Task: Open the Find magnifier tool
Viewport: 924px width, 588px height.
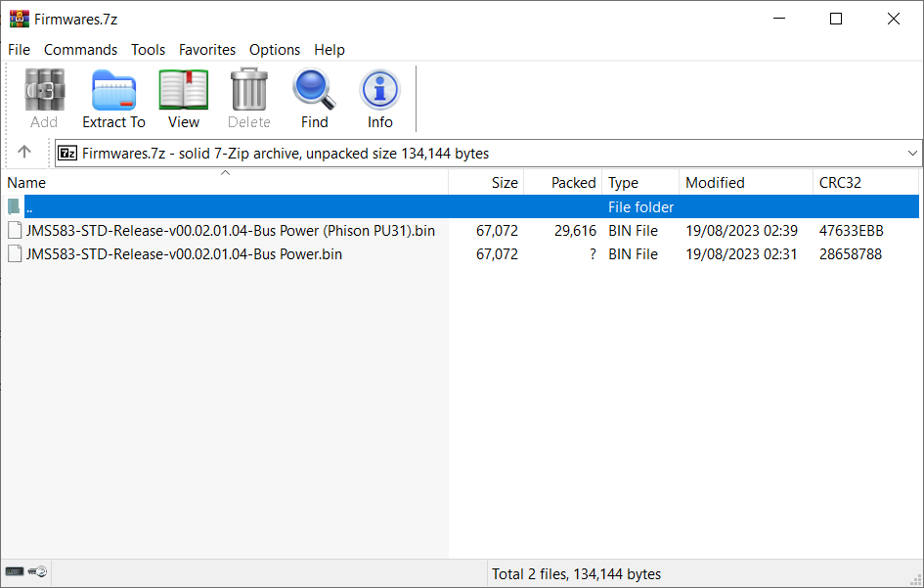Action: (314, 90)
